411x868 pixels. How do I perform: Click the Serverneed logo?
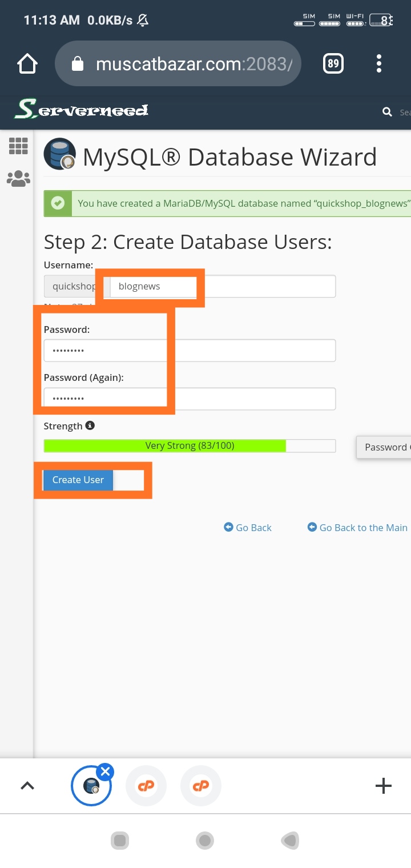[x=82, y=109]
